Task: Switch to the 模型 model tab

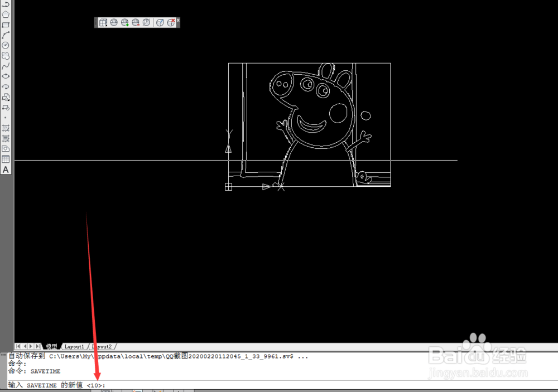Action: click(51, 346)
